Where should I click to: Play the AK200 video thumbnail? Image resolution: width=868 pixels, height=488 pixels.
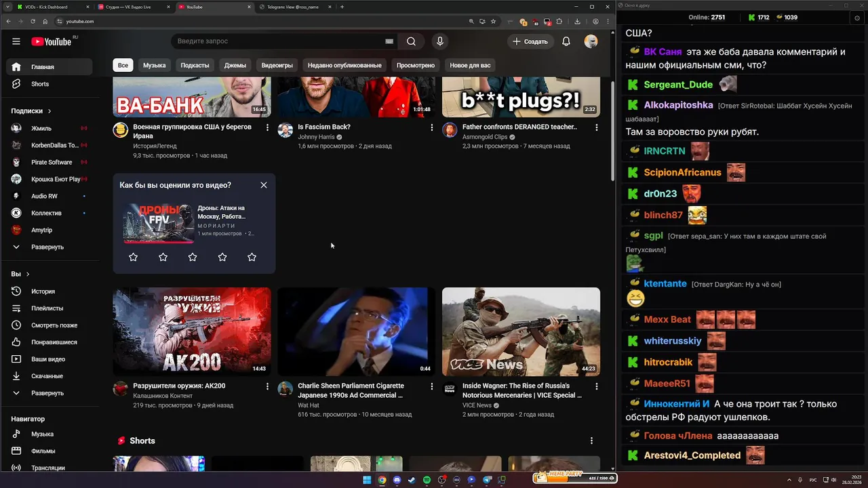(192, 331)
